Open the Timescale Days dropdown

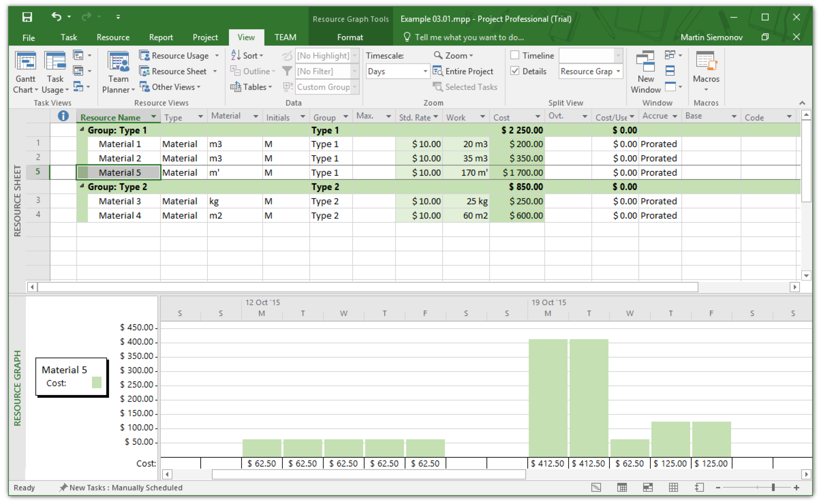(x=424, y=71)
